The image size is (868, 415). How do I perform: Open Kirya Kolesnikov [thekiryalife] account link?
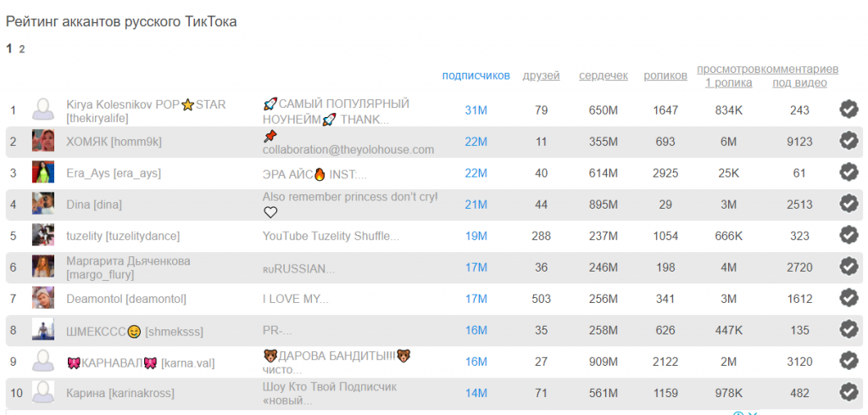[146, 111]
